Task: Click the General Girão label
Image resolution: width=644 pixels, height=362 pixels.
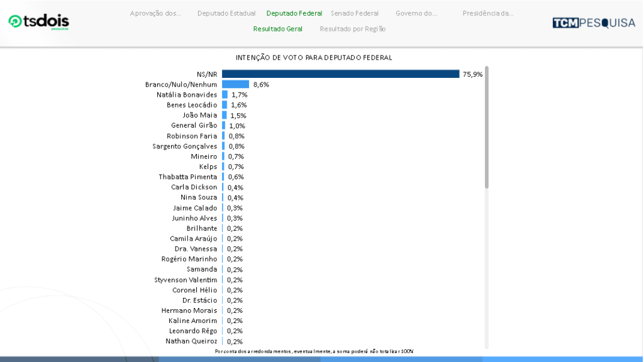Action: (x=194, y=126)
